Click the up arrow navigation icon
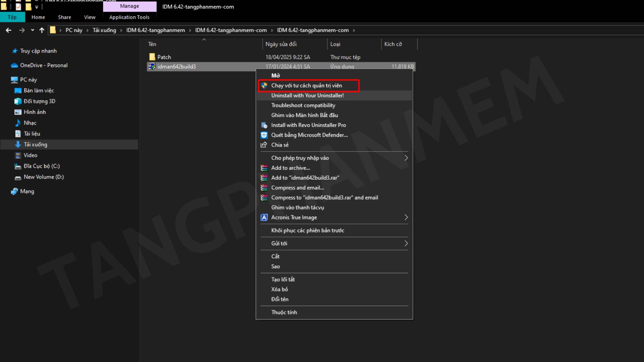This screenshot has height=362, width=644. coord(42,30)
